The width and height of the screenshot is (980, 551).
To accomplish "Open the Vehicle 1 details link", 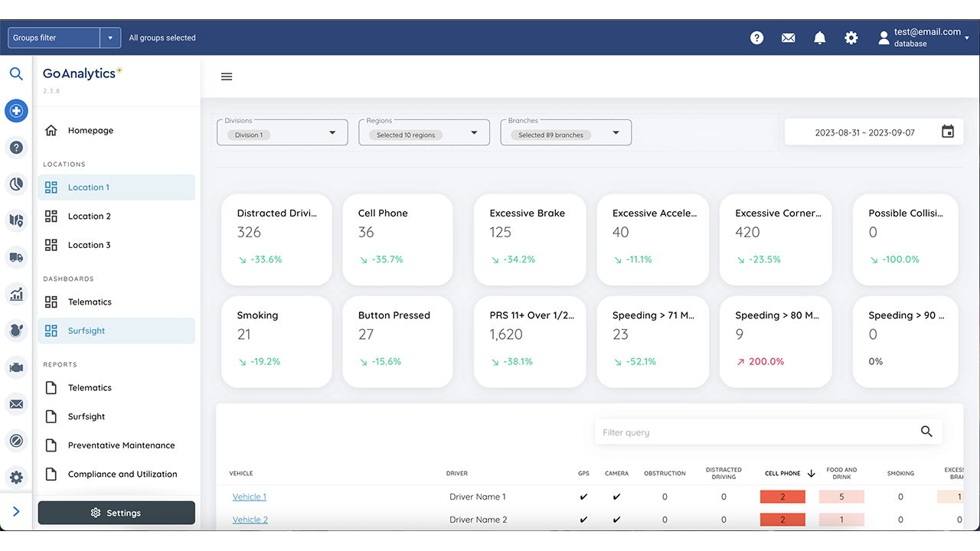I will (x=249, y=496).
